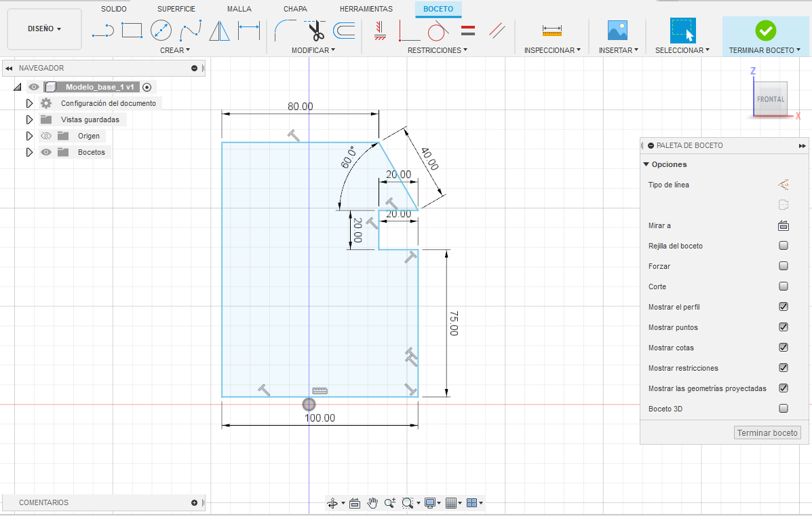The image size is (812, 516).
Task: Click the Measure ruler icon
Action: click(552, 31)
